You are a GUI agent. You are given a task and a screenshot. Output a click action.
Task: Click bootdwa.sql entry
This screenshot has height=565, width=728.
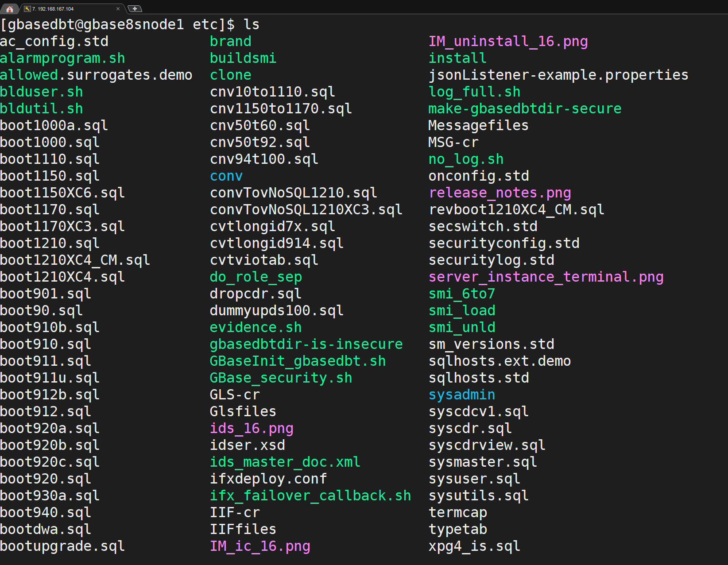point(46,530)
